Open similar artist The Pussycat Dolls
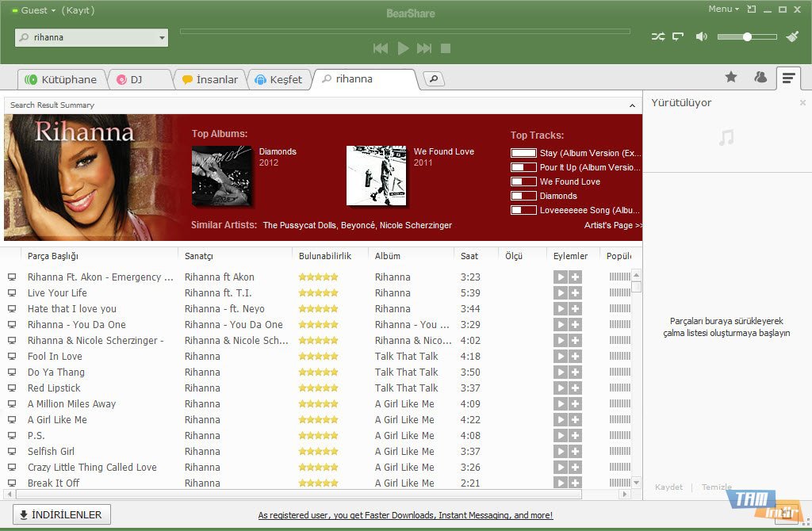The width and height of the screenshot is (812, 531). pos(299,225)
